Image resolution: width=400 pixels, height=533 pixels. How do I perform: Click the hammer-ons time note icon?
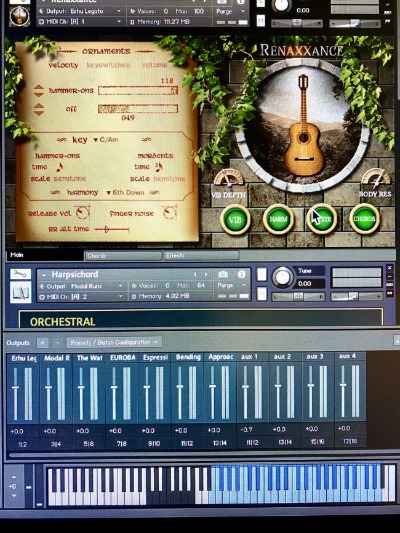[x=60, y=167]
